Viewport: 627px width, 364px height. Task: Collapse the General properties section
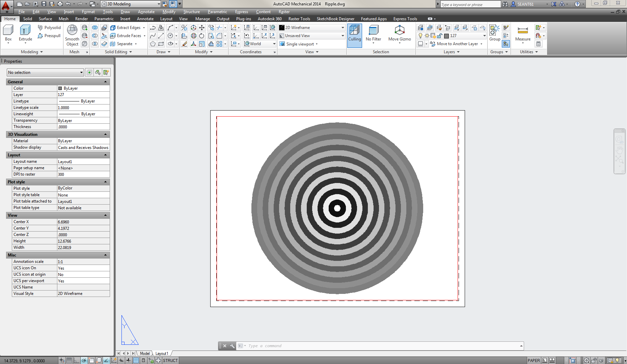pyautogui.click(x=105, y=82)
